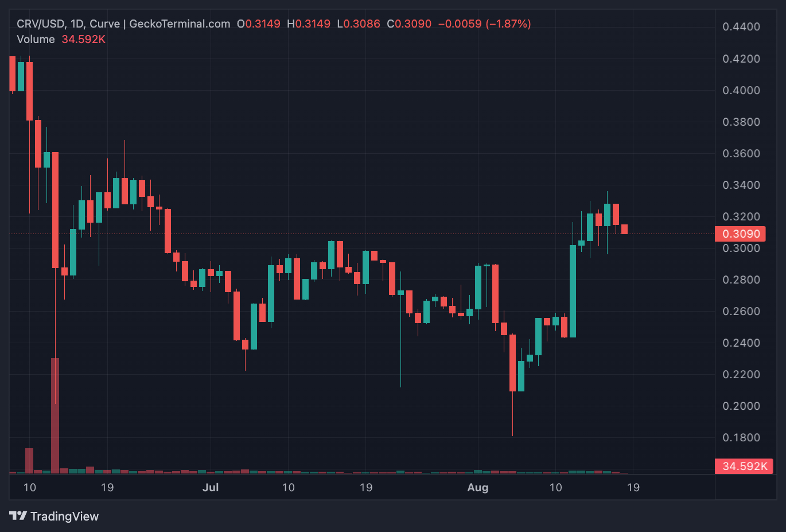Click the 0.2600 price axis label

click(x=741, y=311)
